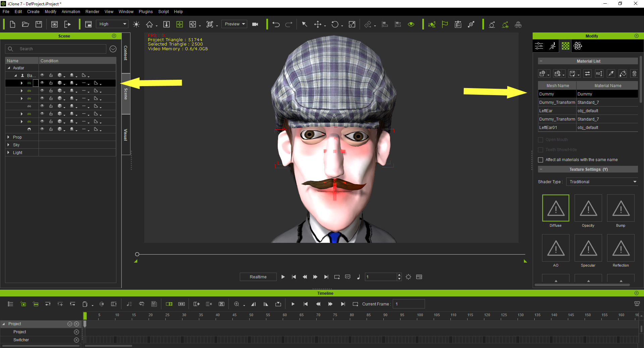Toggle eye of the selected scene row
644x348 pixels.
pyautogui.click(x=42, y=83)
